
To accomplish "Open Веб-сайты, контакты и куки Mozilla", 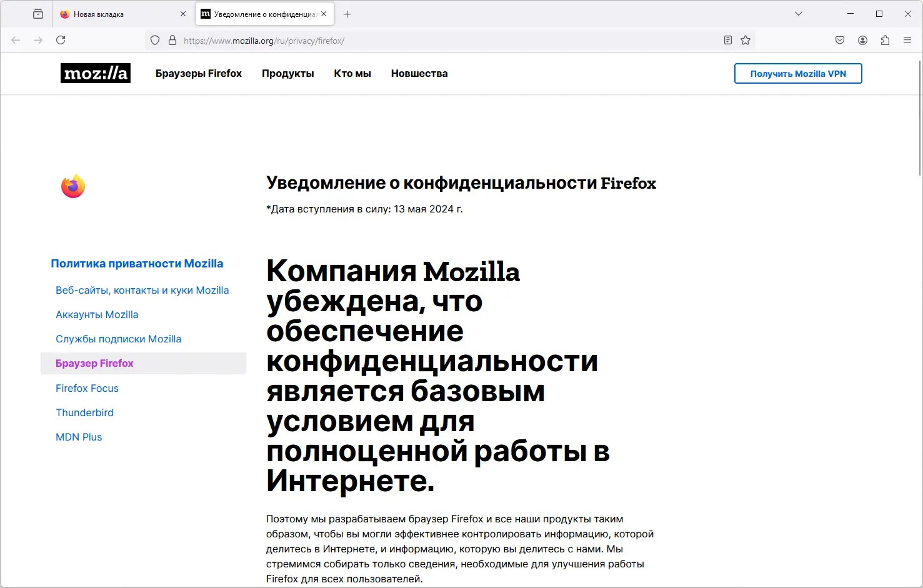I will [x=142, y=290].
